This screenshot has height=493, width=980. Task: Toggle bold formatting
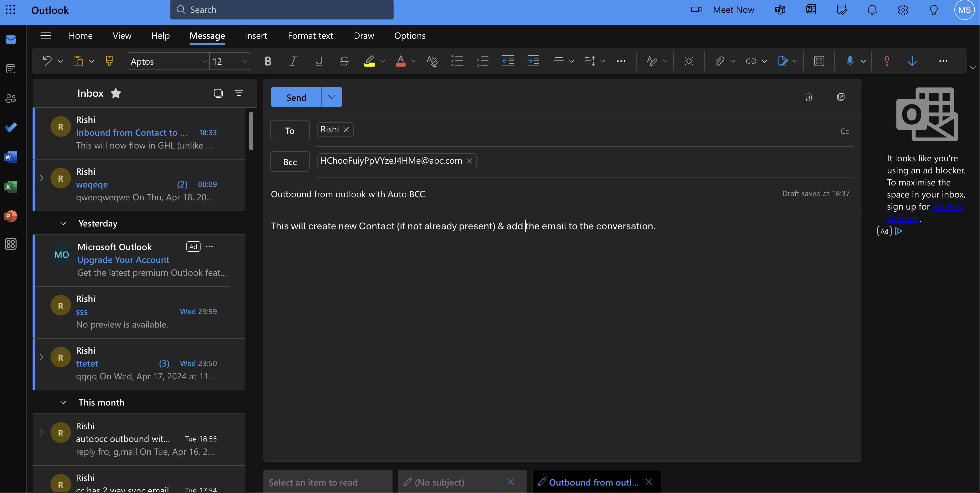(x=268, y=61)
